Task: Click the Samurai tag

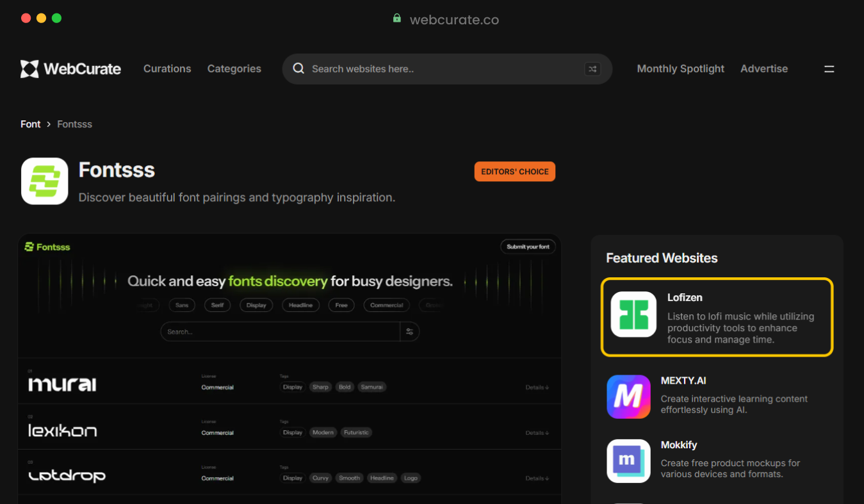Action: point(371,387)
